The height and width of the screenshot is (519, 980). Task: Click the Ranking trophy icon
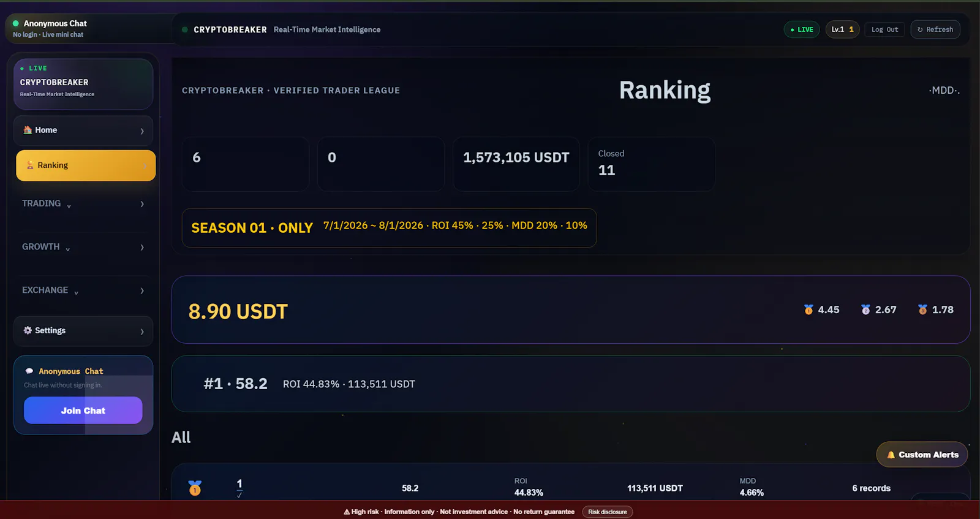30,165
